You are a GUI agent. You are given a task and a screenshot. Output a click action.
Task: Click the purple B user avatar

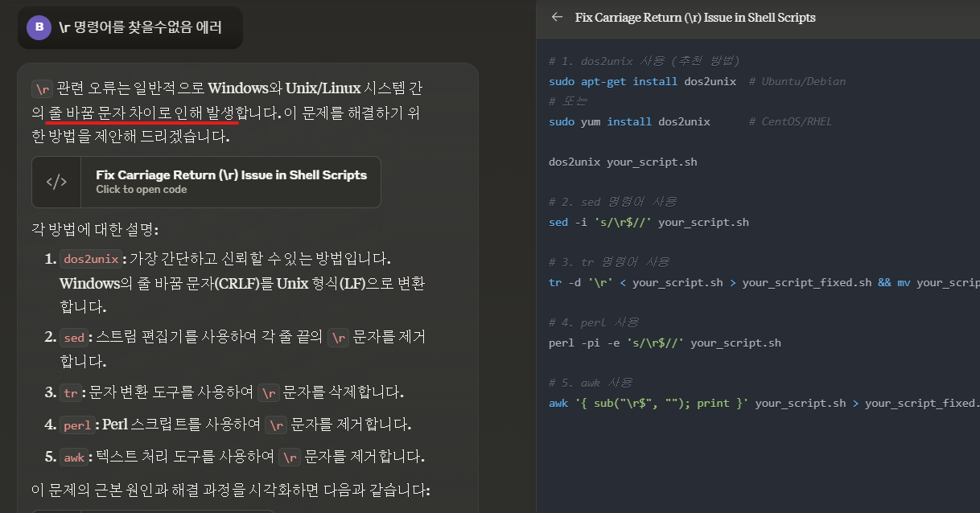39,27
